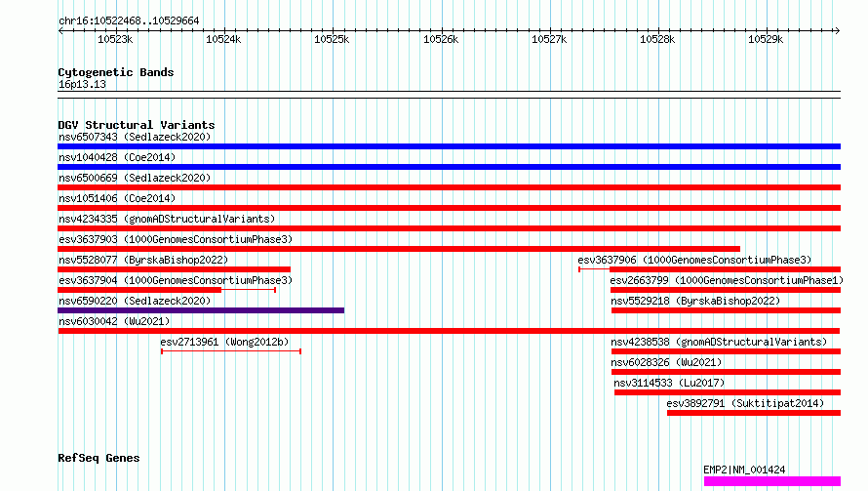
Task: Click the red esv3892791 variant bar
Action: pyautogui.click(x=754, y=413)
